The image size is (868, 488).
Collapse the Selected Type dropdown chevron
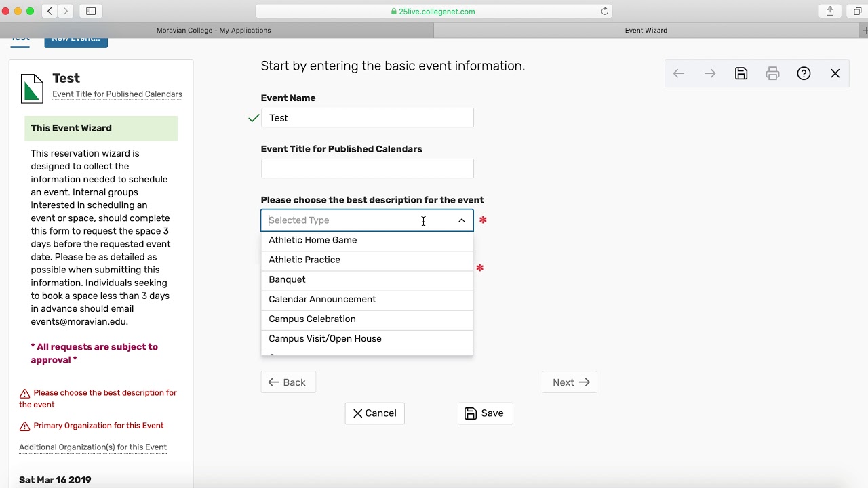click(462, 220)
